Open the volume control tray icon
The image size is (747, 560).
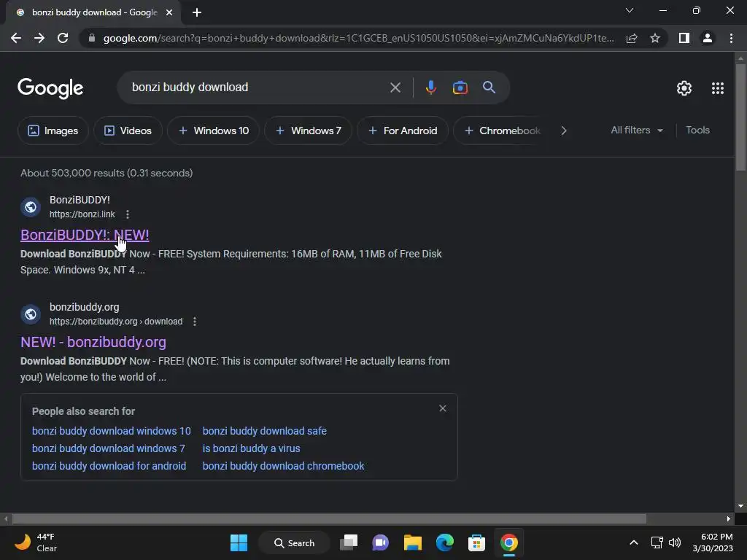coord(675,542)
